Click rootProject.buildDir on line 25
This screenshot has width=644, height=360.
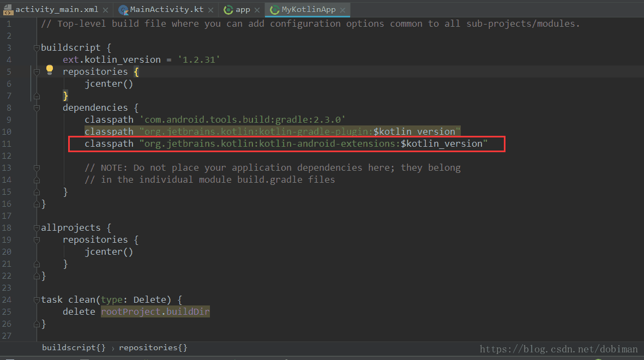coord(155,312)
